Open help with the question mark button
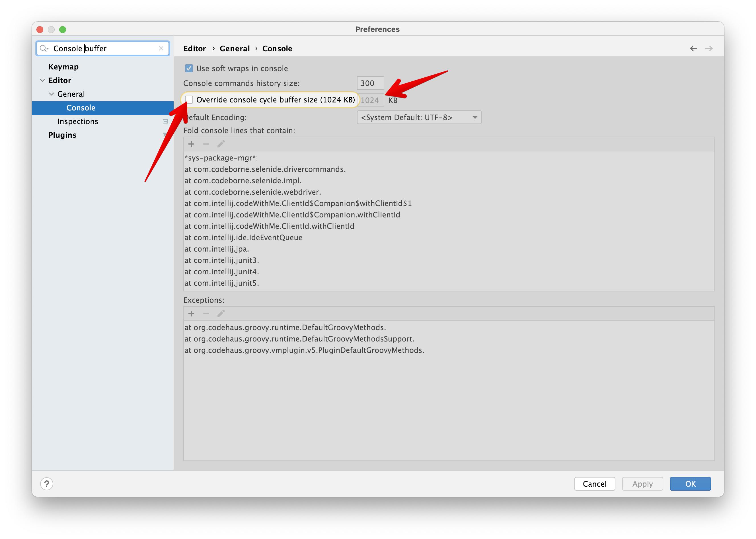This screenshot has height=539, width=756. tap(47, 484)
